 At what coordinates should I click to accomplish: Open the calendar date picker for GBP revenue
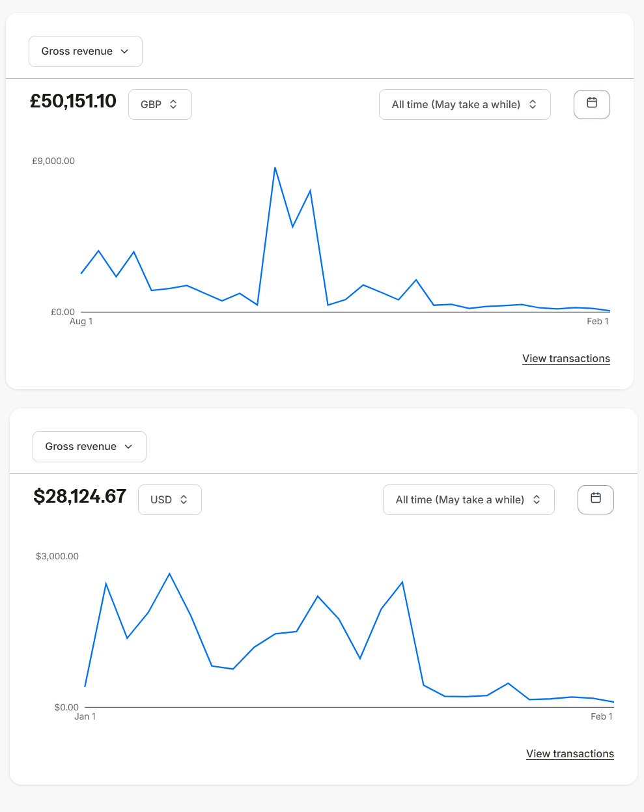[591, 104]
